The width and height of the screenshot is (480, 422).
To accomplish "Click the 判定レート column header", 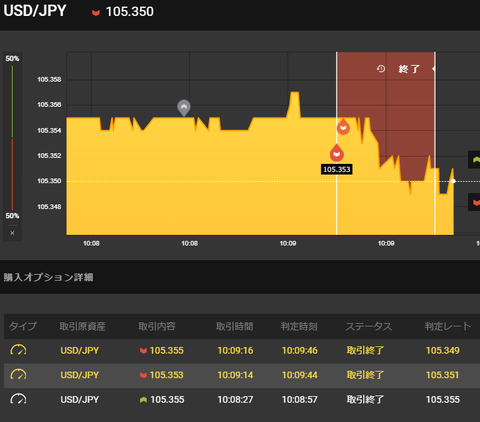I will (448, 326).
